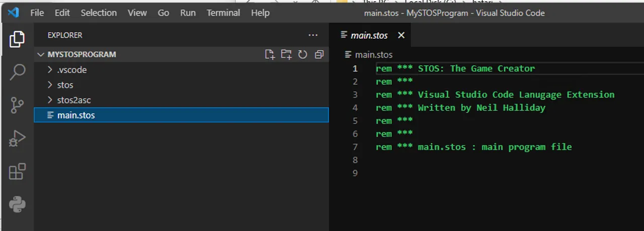The height and width of the screenshot is (231, 644).
Task: Open the Help menu
Action: click(x=260, y=13)
